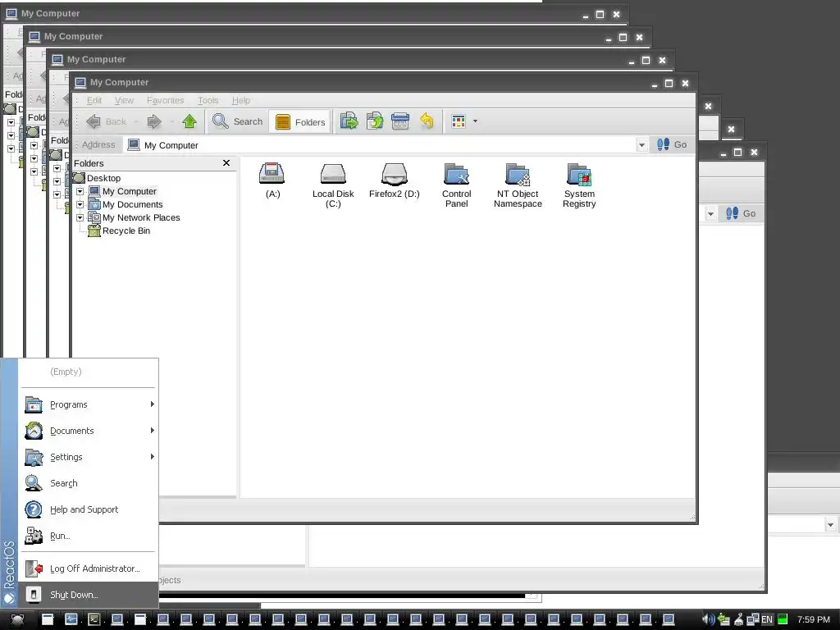Open Help and Support from start menu

coord(89,509)
